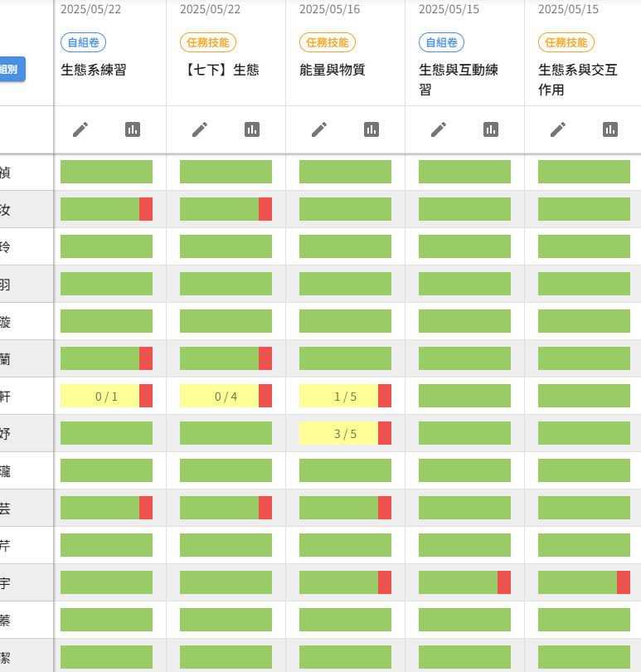
Task: Click edit pencil for 生態系與交互作用
Action: click(x=557, y=129)
